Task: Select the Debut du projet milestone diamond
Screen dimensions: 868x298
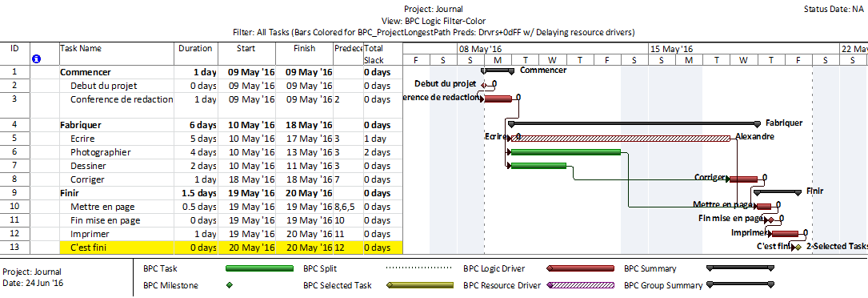Action: (x=484, y=85)
